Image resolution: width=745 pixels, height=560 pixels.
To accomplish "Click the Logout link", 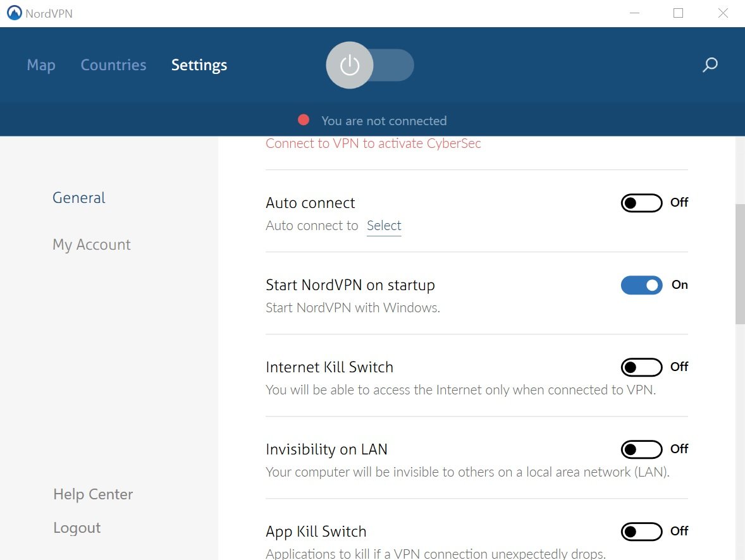I will [77, 528].
